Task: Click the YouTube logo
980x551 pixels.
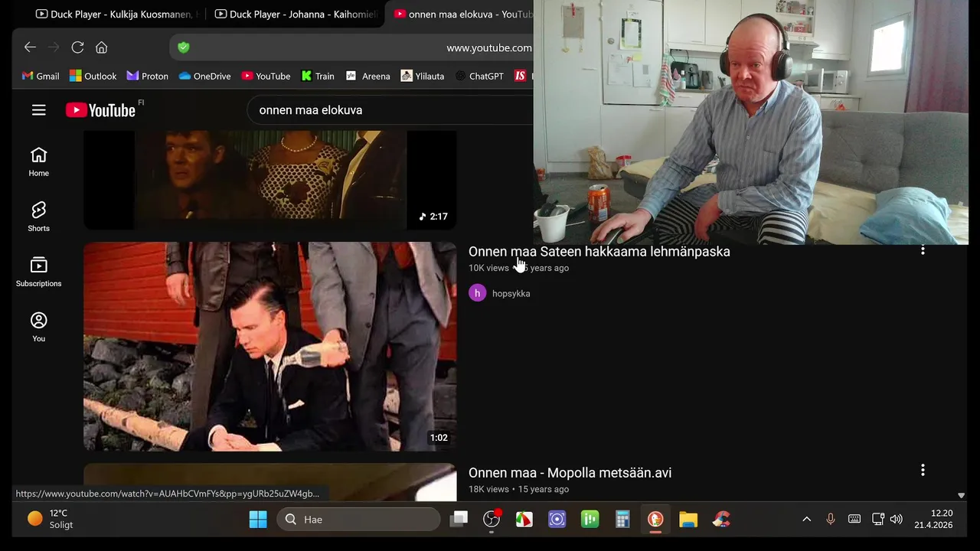Action: pos(101,110)
